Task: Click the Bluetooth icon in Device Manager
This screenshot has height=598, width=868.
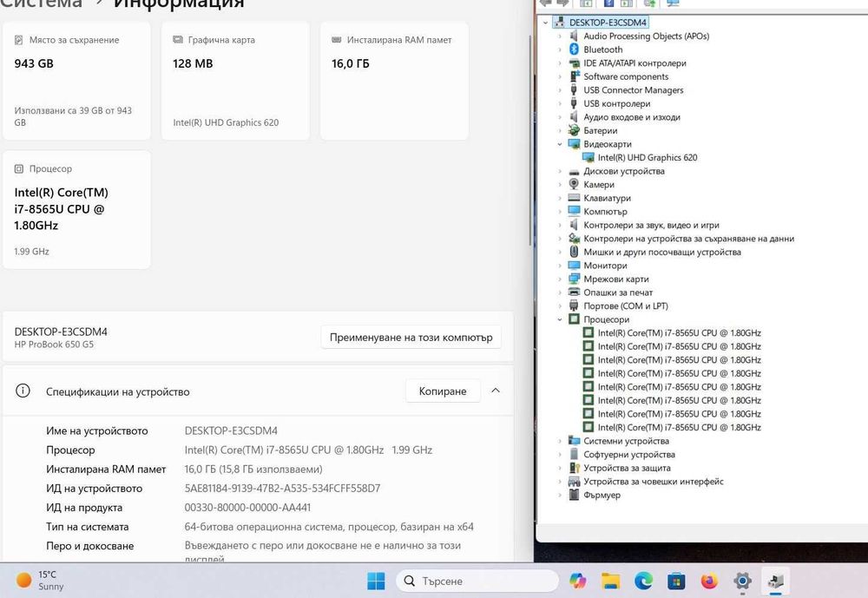Action: coord(574,49)
